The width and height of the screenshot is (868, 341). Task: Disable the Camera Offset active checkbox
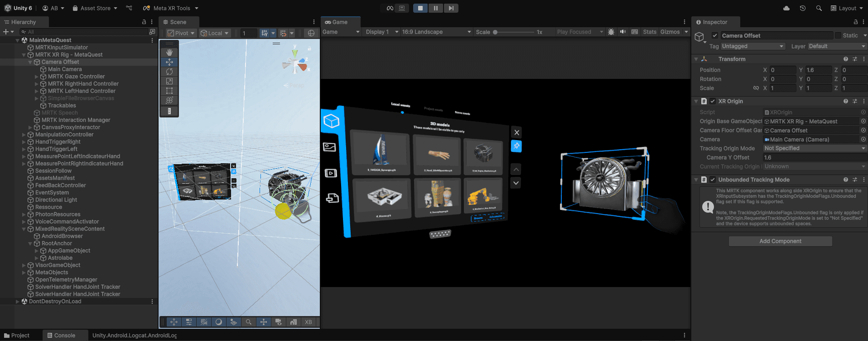pos(715,35)
